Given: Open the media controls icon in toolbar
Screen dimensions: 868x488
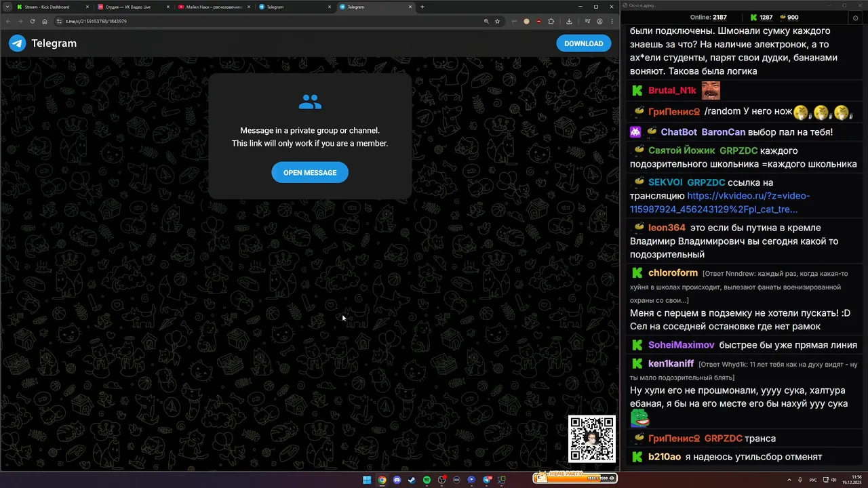Looking at the screenshot, I should pos(588,21).
